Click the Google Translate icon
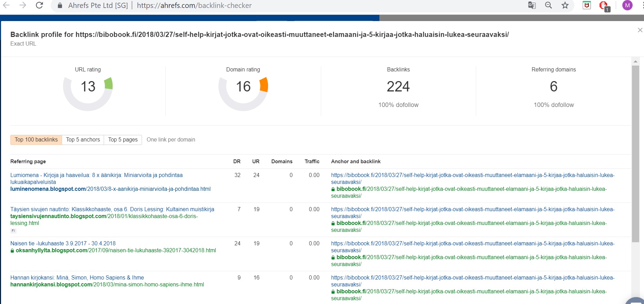The height and width of the screenshot is (304, 644). pyautogui.click(x=532, y=5)
